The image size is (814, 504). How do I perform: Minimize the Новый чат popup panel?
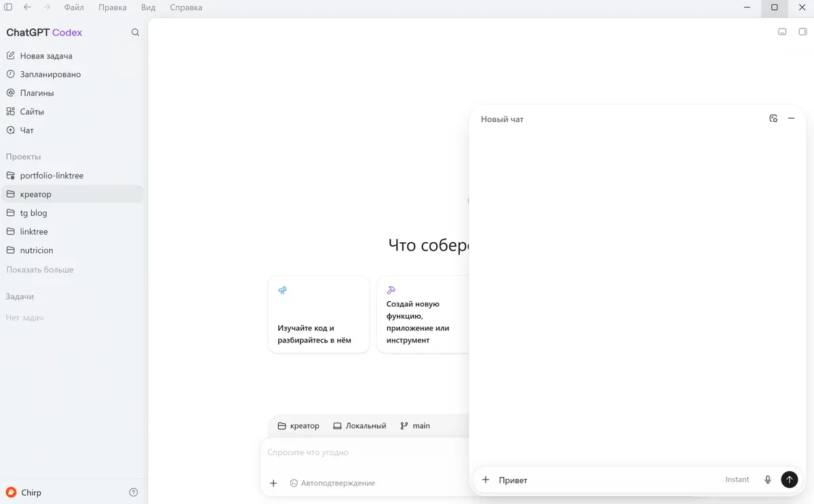(x=791, y=119)
